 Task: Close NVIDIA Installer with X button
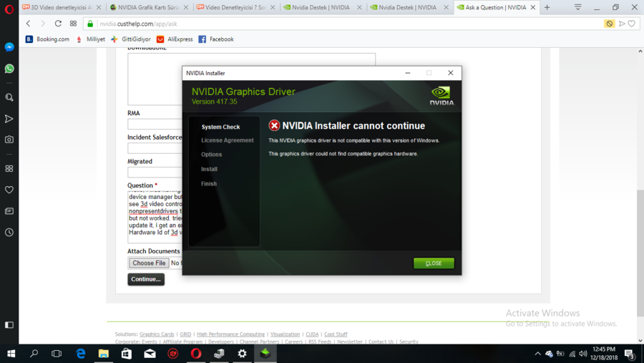[450, 73]
